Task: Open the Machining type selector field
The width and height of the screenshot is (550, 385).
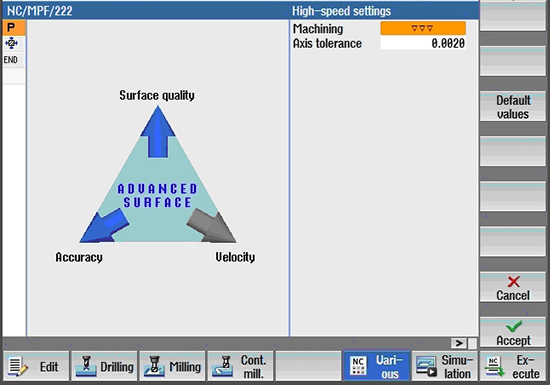Action: pyautogui.click(x=423, y=28)
